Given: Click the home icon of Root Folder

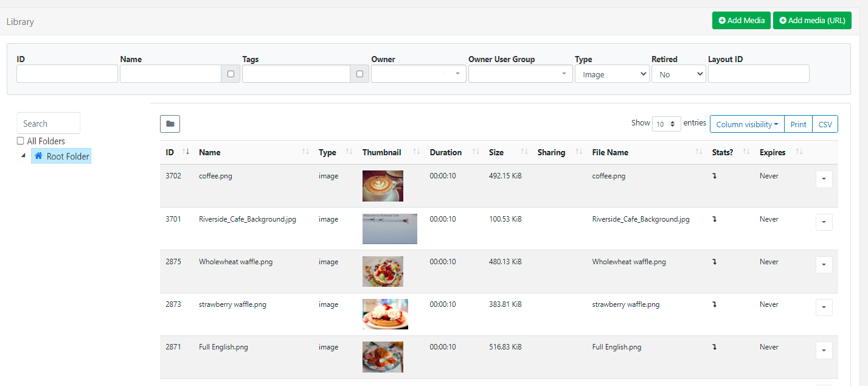Looking at the screenshot, I should pos(38,156).
